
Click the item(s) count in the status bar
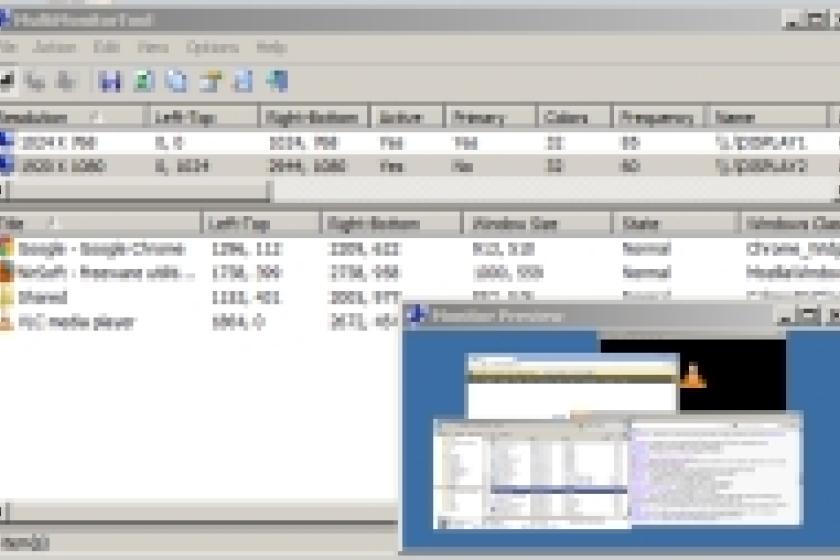click(x=25, y=543)
